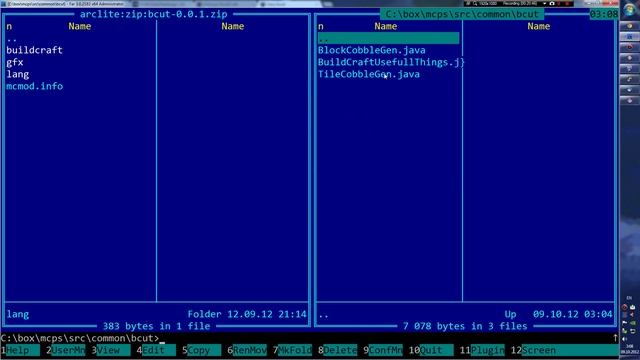Click the 8 Delete key bar item

[x=338, y=350]
